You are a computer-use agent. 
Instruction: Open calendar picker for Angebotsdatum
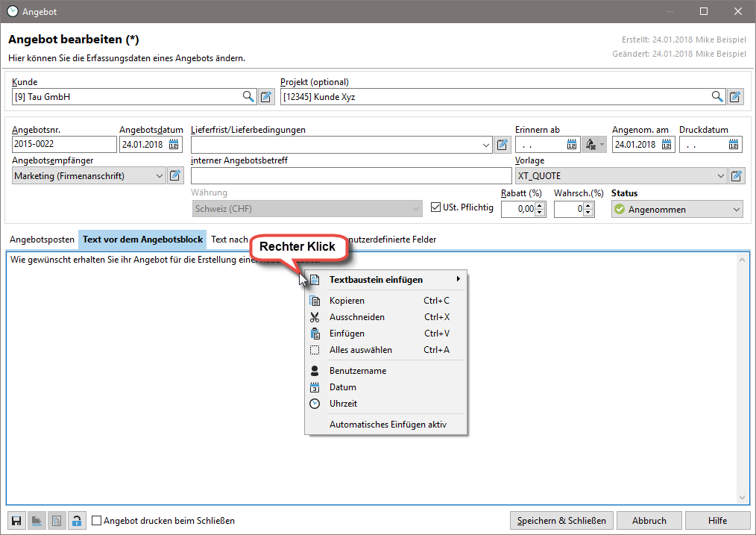[174, 145]
